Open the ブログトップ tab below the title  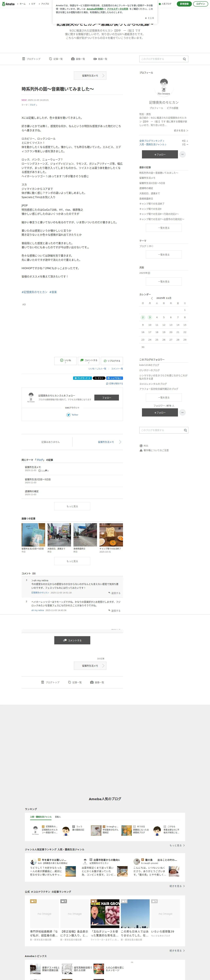click(31, 59)
